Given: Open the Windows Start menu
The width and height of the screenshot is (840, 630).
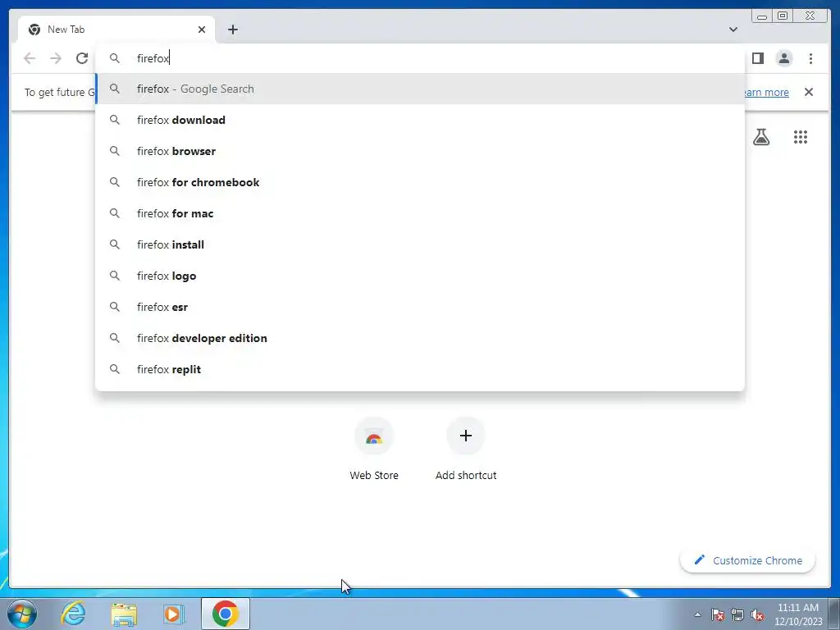Looking at the screenshot, I should [x=22, y=614].
